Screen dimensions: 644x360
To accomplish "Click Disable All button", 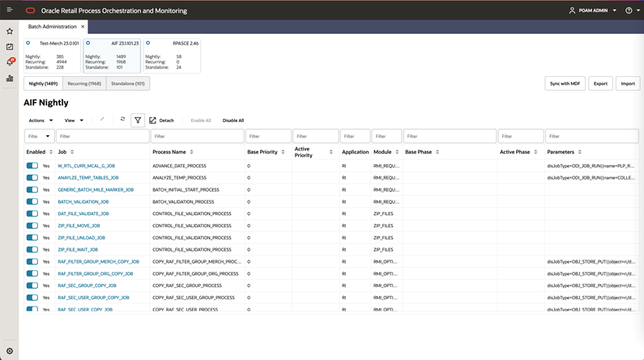I will 232,121.
